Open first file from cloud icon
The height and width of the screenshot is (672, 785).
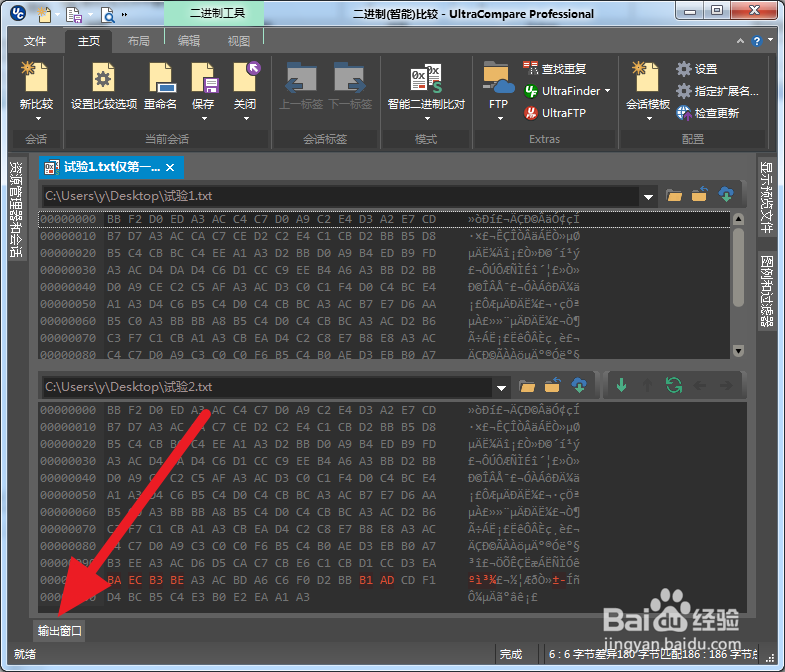point(725,195)
